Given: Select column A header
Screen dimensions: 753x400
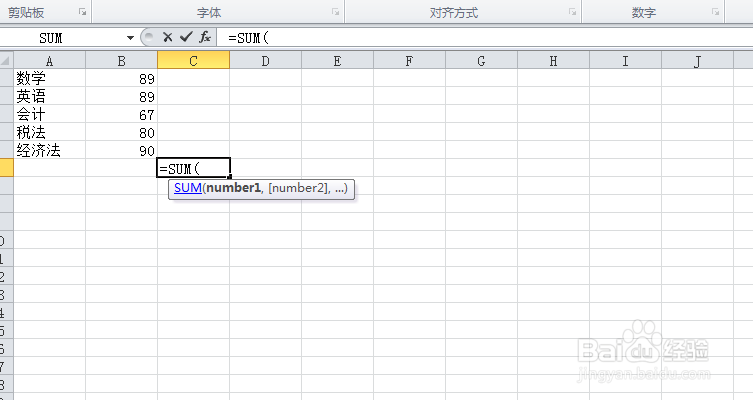Looking at the screenshot, I should (x=49, y=61).
